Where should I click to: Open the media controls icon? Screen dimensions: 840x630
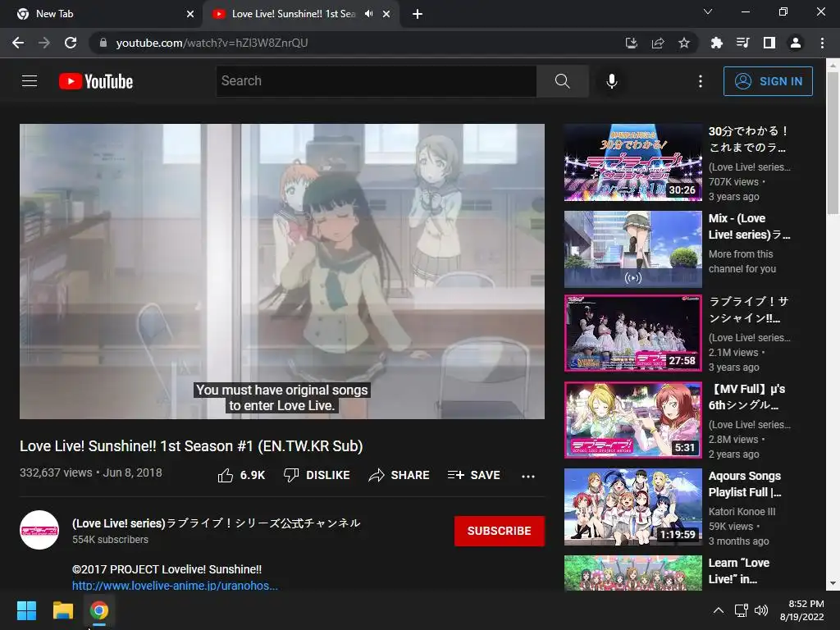(742, 43)
